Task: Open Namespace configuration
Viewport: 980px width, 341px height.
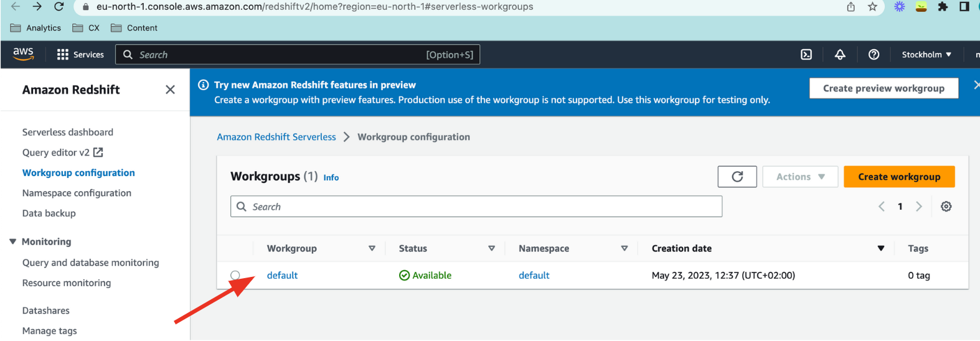Action: coord(77,193)
